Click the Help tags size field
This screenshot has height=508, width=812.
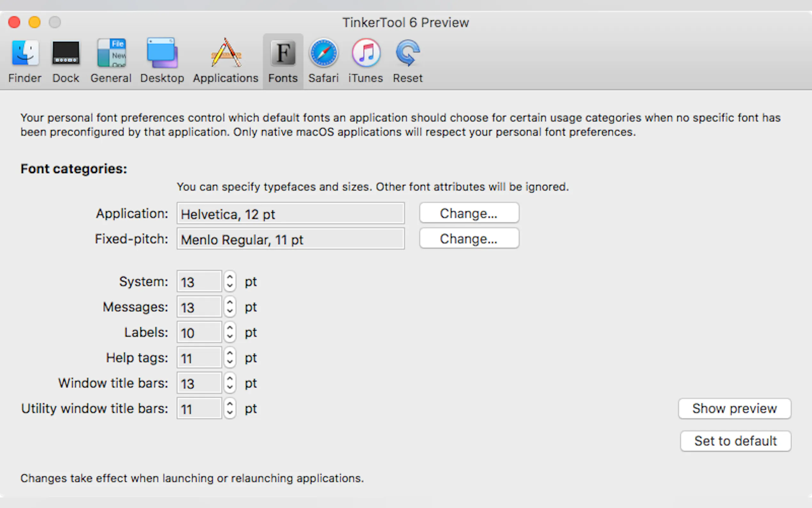click(x=199, y=358)
